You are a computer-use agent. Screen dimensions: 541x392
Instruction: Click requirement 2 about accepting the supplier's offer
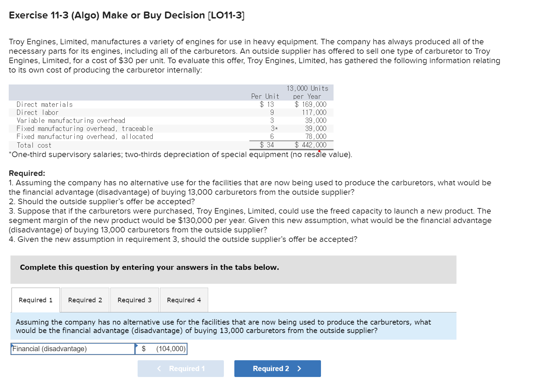pyautogui.click(x=102, y=201)
